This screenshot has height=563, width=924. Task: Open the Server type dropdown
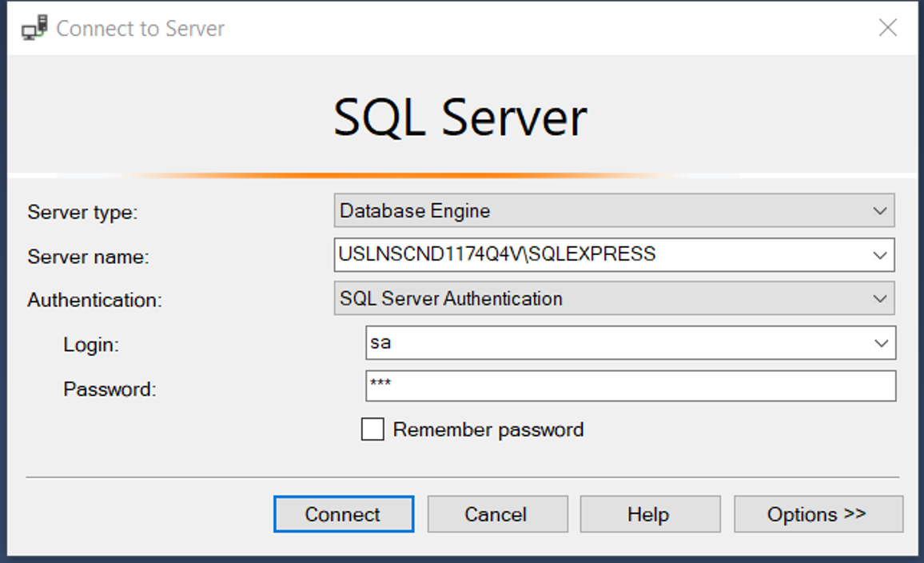click(x=614, y=210)
